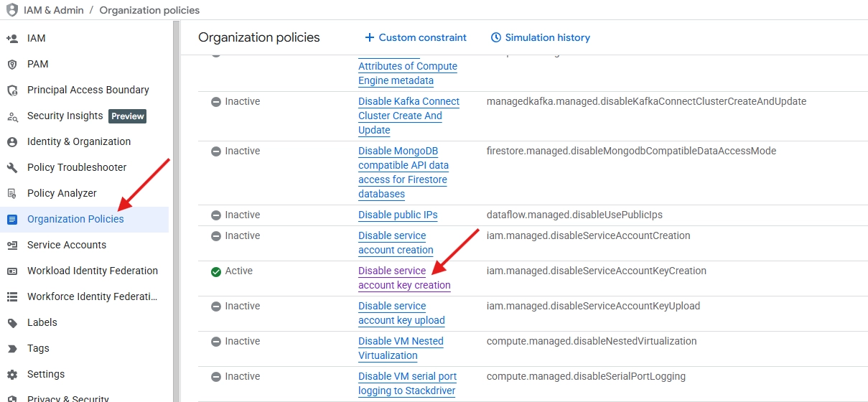Click the Custom constraint button
Image resolution: width=868 pixels, height=402 pixels.
416,37
